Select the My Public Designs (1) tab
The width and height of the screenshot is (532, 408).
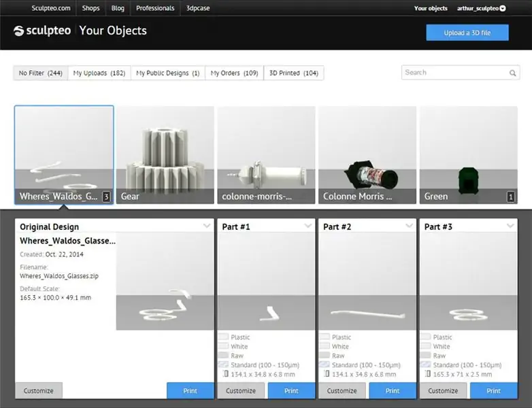(168, 73)
